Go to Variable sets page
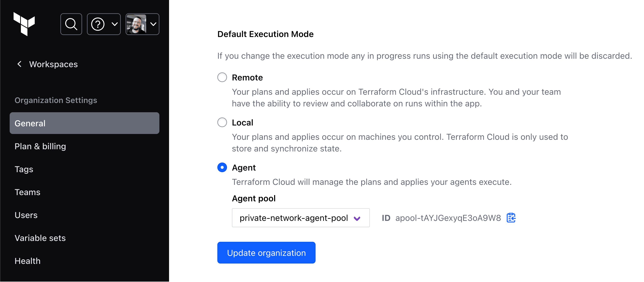Viewport: 644px width, 282px height. coord(40,238)
